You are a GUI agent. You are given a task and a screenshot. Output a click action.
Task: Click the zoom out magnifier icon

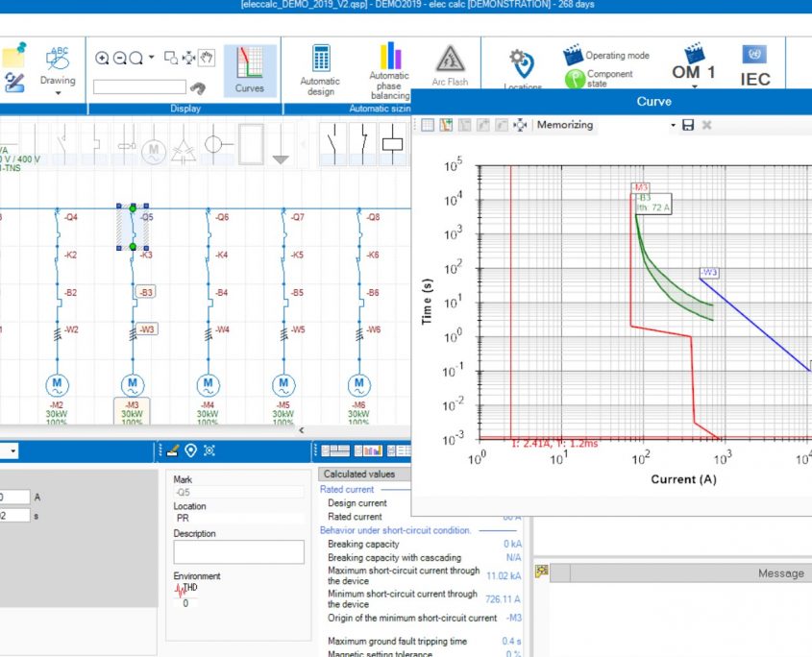119,58
